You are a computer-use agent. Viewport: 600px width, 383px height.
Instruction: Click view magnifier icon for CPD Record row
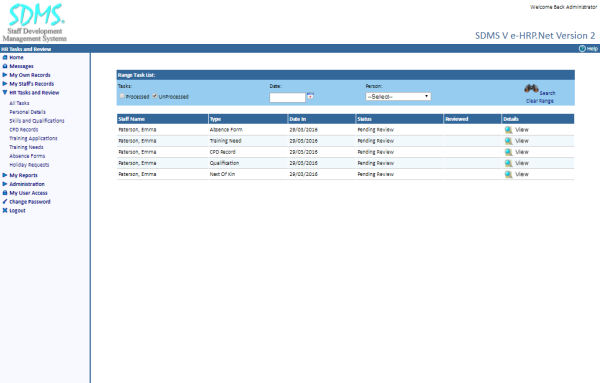[508, 152]
